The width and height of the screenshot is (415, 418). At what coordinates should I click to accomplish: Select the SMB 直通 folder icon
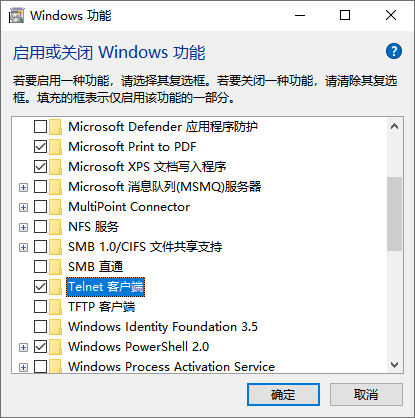55,267
